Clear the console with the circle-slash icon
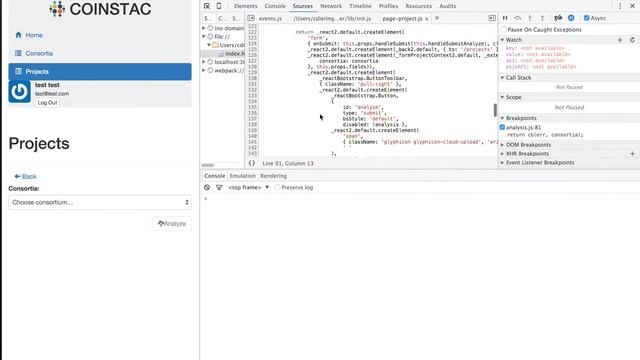 click(207, 187)
